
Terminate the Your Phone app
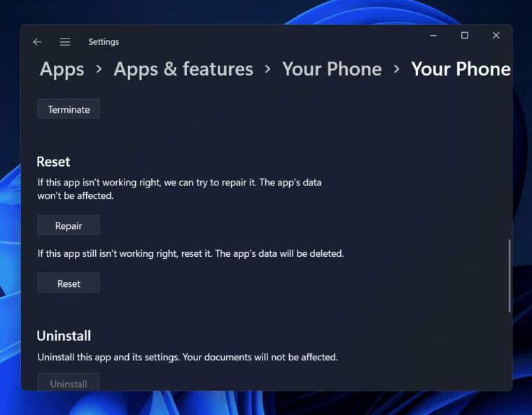[x=69, y=109]
